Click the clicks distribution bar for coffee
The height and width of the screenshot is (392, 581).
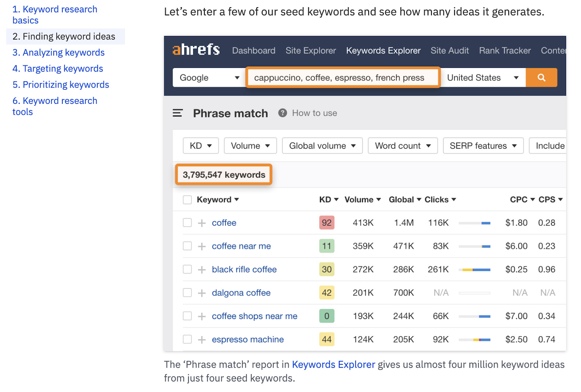pos(474,223)
